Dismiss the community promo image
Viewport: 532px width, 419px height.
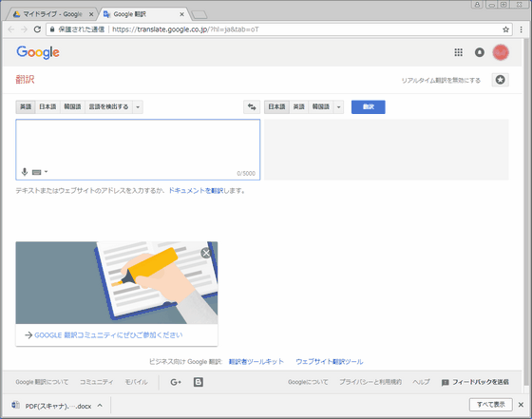pos(206,253)
